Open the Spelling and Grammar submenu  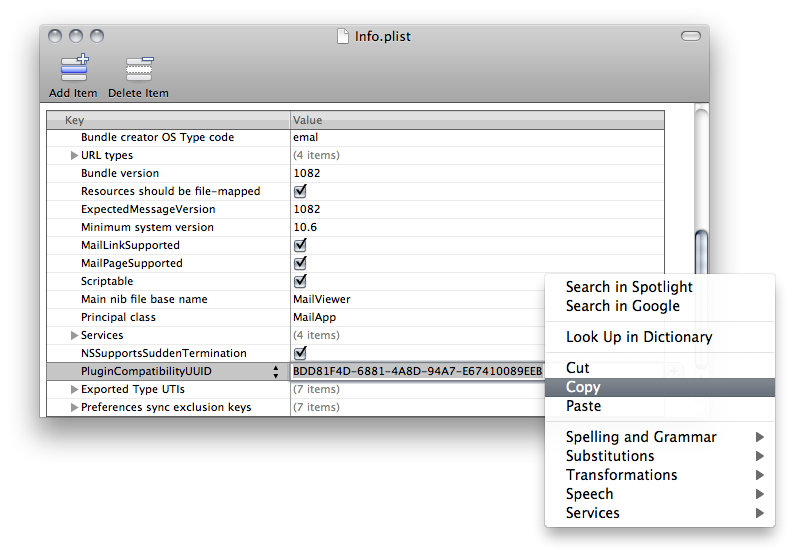[x=660, y=437]
